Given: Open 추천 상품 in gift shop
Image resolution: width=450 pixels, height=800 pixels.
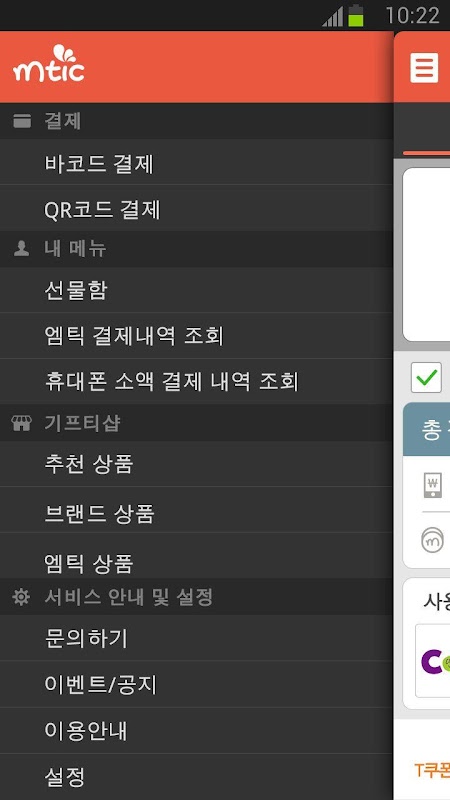Looking at the screenshot, I should click(196, 464).
